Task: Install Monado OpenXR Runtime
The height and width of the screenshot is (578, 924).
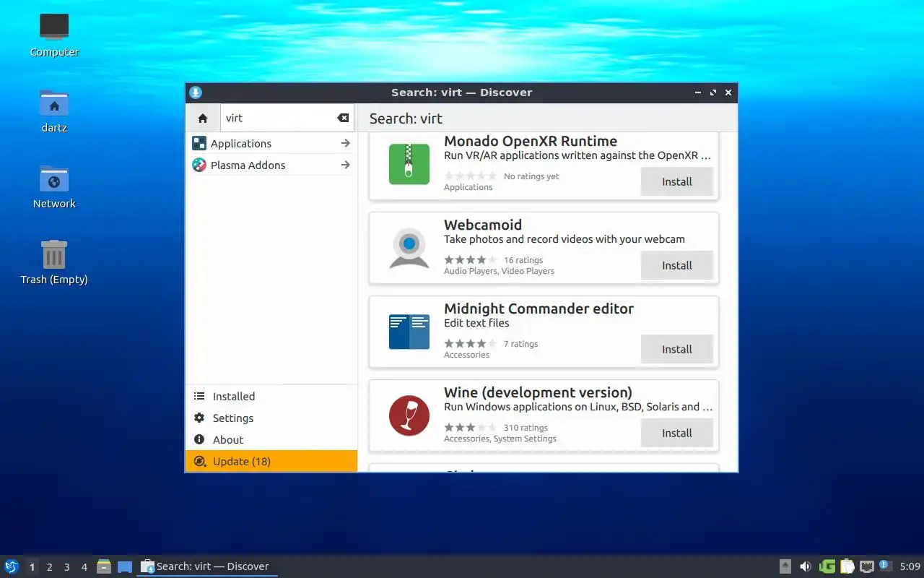Action: pyautogui.click(x=677, y=182)
